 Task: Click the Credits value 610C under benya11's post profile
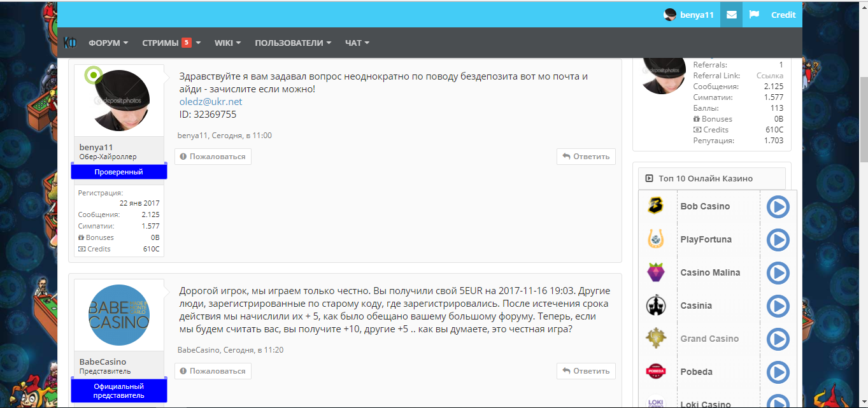pos(152,249)
